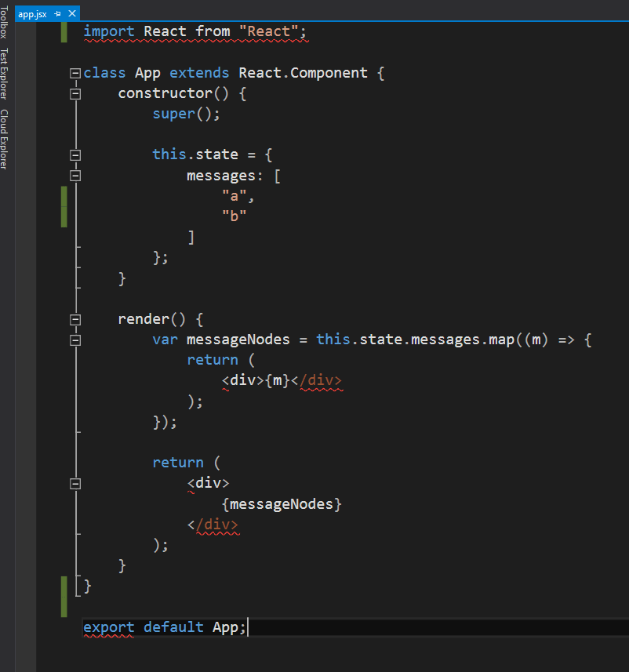Click the export default App statement

coord(165,627)
